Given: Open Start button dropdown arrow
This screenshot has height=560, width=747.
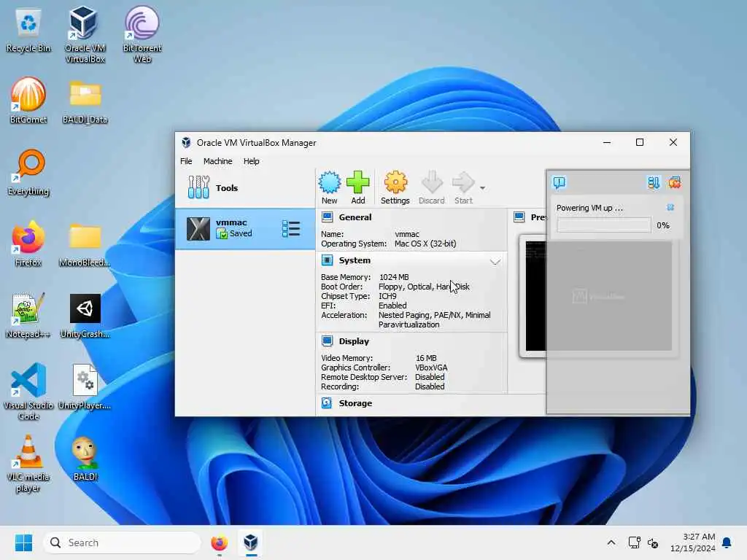Looking at the screenshot, I should tap(483, 188).
